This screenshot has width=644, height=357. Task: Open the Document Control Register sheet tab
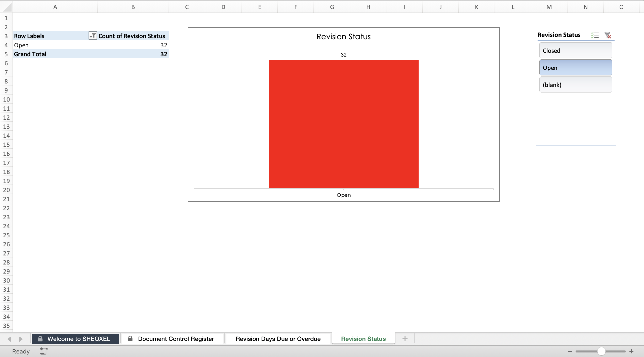tap(173, 339)
